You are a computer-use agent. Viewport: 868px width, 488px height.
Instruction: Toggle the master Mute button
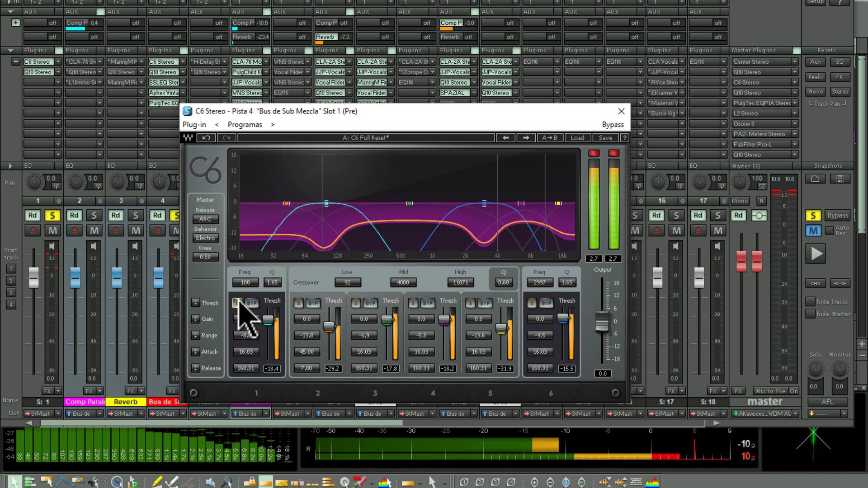click(813, 231)
